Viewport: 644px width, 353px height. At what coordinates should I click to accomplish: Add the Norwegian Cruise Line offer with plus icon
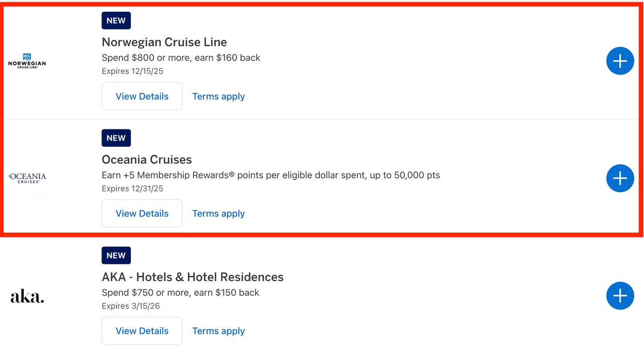point(620,61)
